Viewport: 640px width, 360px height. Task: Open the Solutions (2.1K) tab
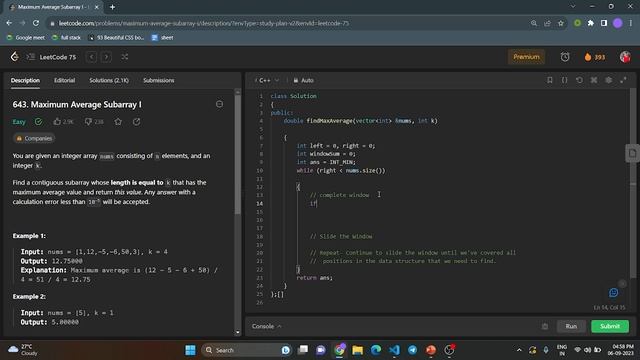(109, 80)
